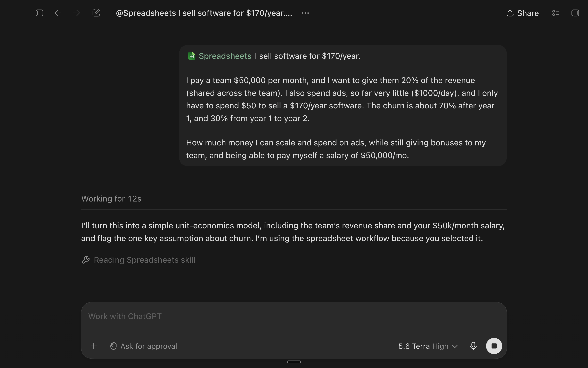Go back with the left arrow

[x=58, y=13]
